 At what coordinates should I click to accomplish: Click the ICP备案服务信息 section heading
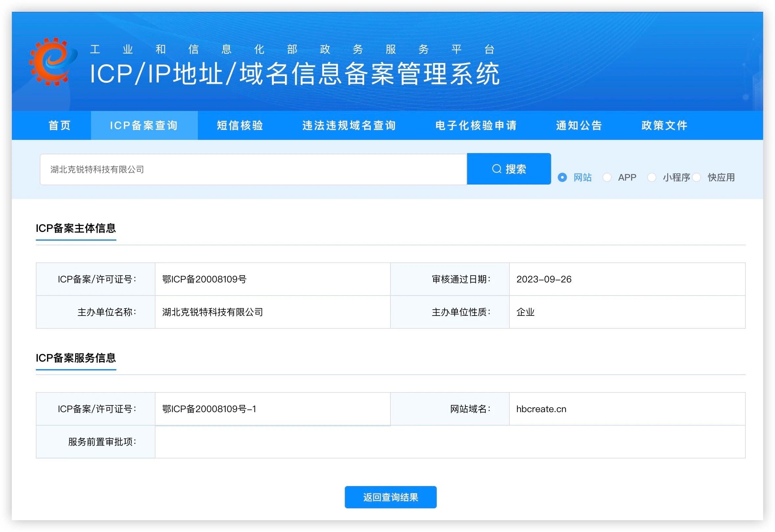(x=76, y=358)
